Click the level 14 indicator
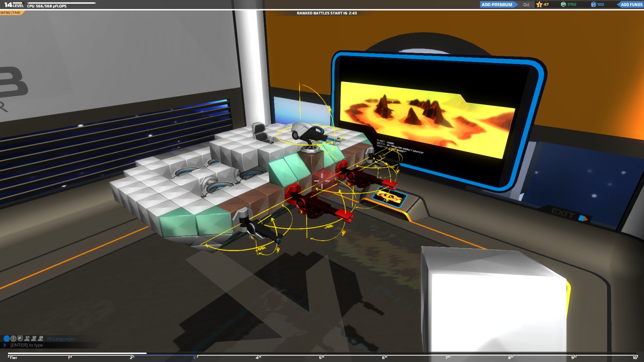644x362 pixels. coord(14,5)
